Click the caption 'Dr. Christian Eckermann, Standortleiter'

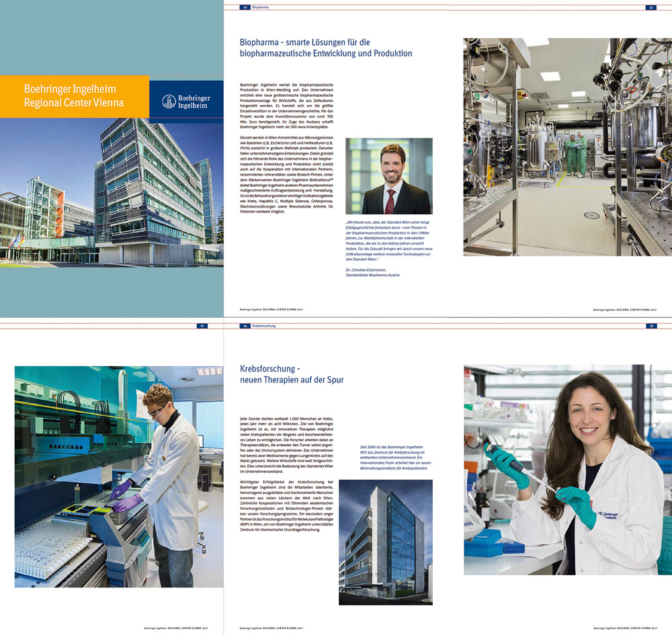pos(373,273)
